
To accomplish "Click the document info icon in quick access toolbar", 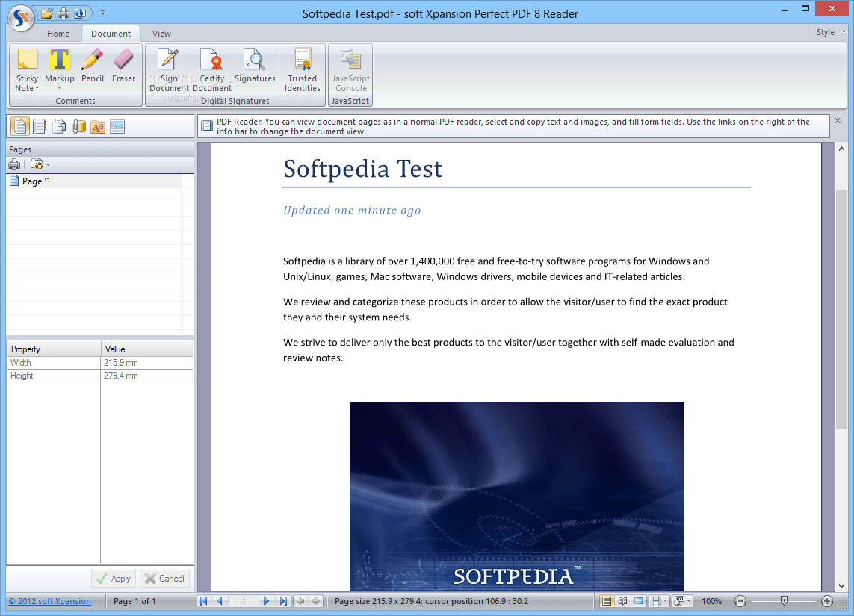I will coord(80,13).
